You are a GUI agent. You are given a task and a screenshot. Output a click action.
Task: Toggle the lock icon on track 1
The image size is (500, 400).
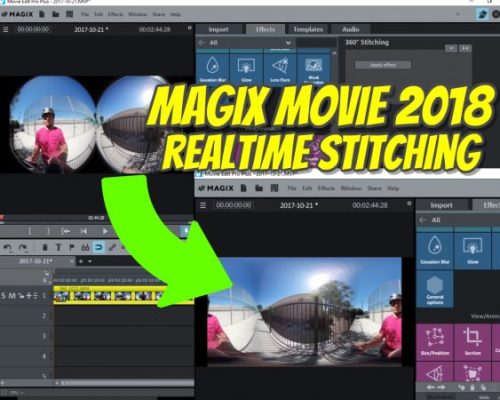point(21,295)
